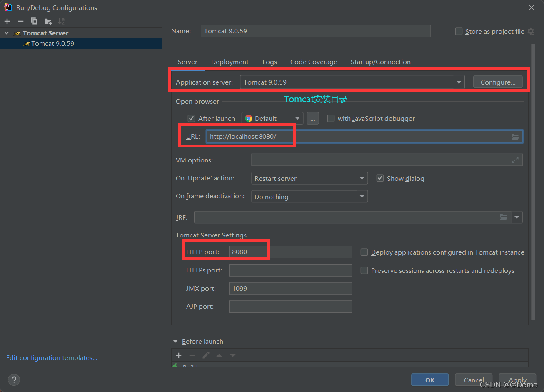Click the Name input field
The height and width of the screenshot is (392, 544).
(x=316, y=31)
